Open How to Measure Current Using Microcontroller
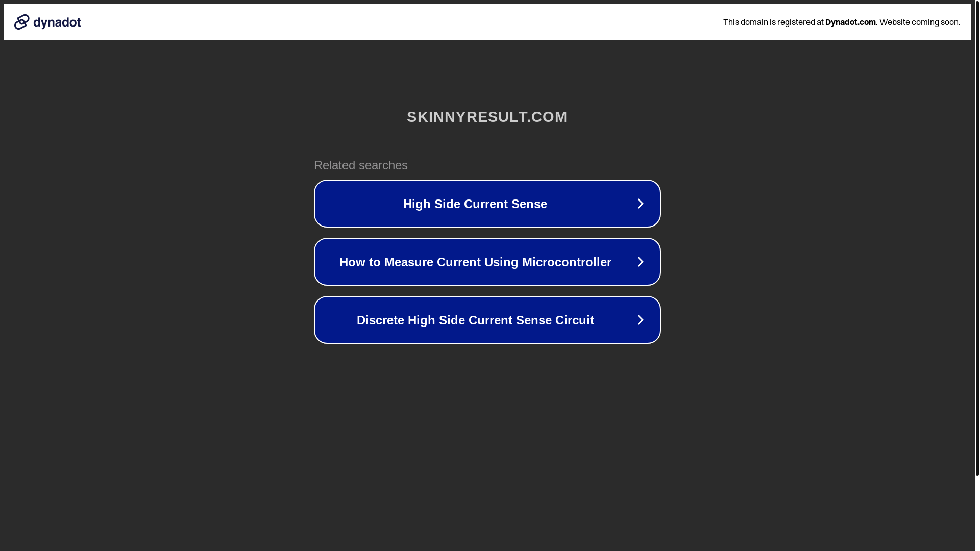The image size is (980, 551). tap(487, 262)
